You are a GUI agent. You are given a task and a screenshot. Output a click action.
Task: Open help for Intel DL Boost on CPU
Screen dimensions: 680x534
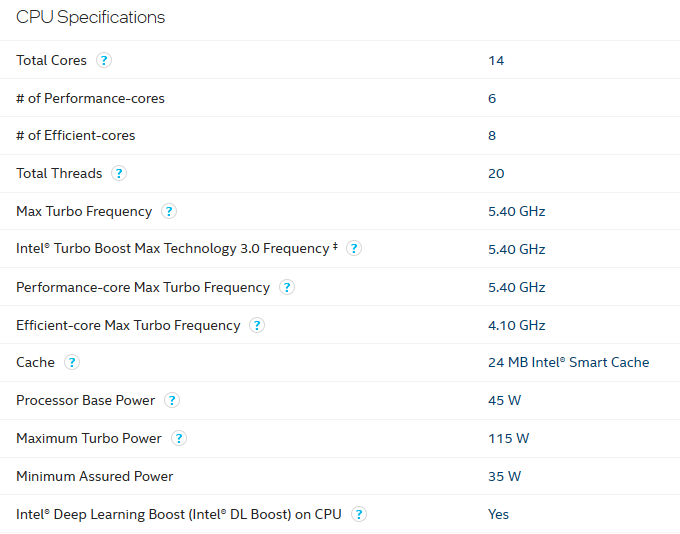359,514
